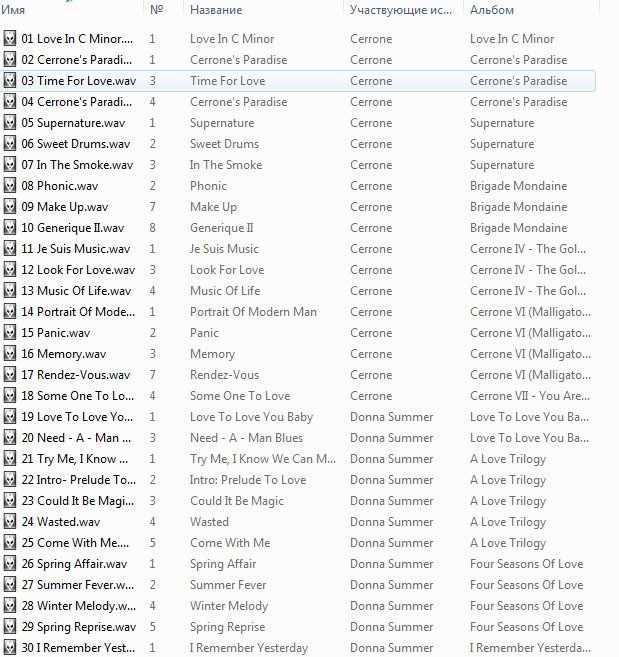Select file 14 Portrait Of Modern Man by name
Image resolution: width=619 pixels, height=657 pixels.
tap(78, 312)
